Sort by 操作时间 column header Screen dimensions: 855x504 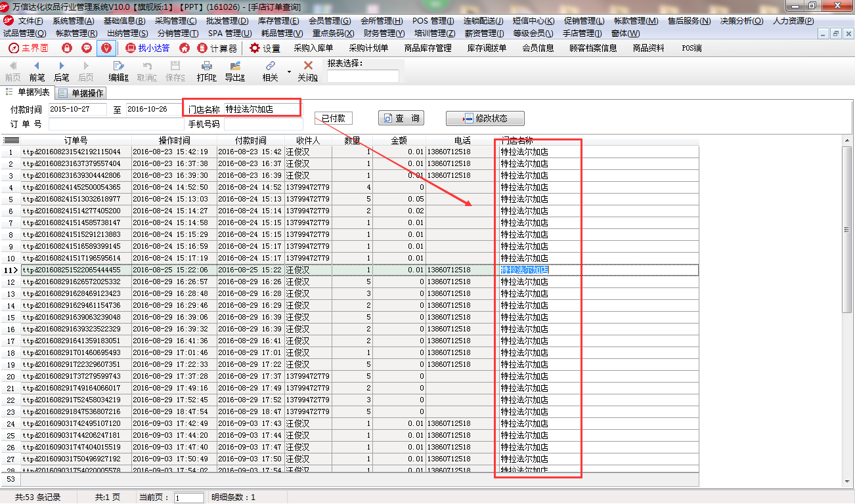click(x=174, y=140)
